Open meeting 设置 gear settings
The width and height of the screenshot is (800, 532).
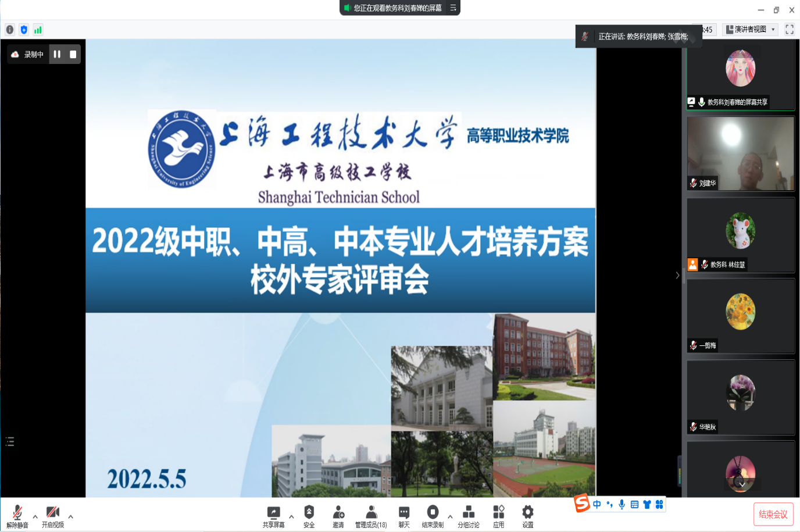(x=528, y=516)
